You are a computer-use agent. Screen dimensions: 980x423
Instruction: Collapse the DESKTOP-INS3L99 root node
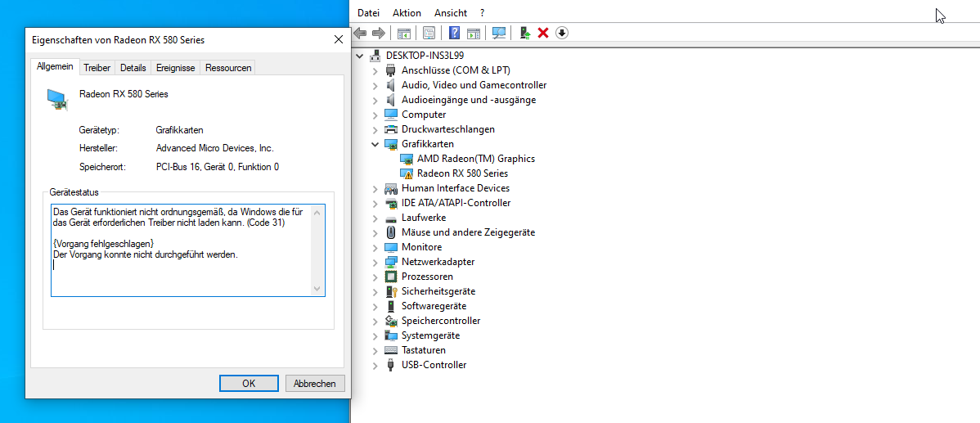(x=360, y=56)
